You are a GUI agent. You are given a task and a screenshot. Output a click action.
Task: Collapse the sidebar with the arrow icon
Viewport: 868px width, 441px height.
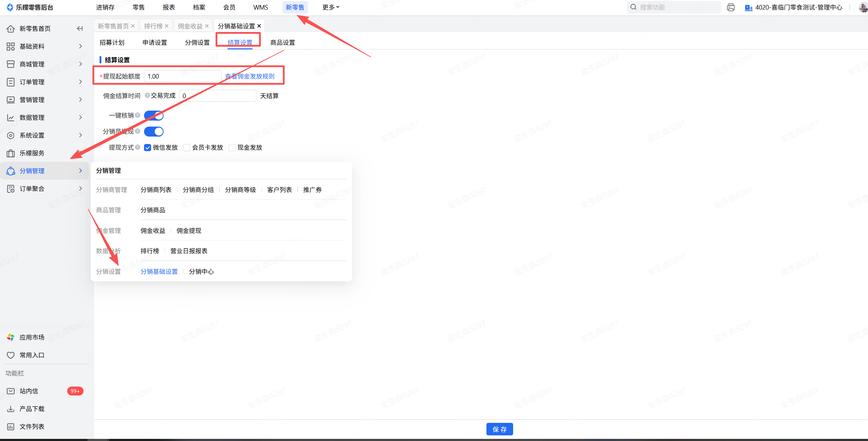pyautogui.click(x=80, y=28)
